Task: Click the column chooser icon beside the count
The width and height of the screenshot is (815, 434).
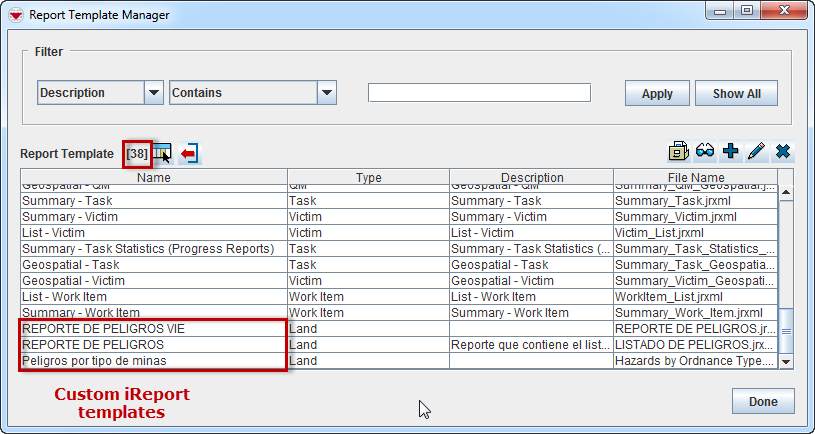Action: pyautogui.click(x=162, y=153)
